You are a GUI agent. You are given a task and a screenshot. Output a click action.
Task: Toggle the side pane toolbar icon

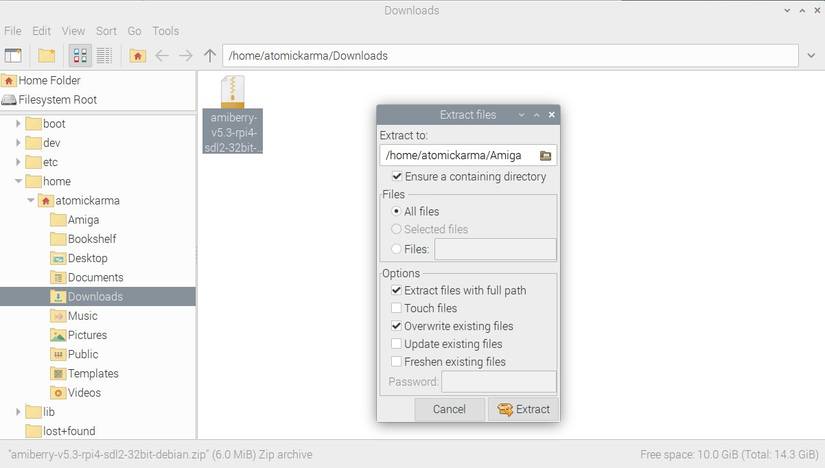(13, 55)
